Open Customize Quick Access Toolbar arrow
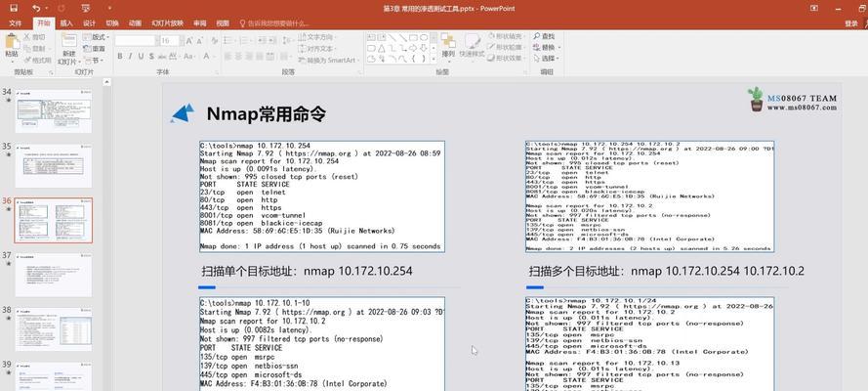 pos(109,8)
